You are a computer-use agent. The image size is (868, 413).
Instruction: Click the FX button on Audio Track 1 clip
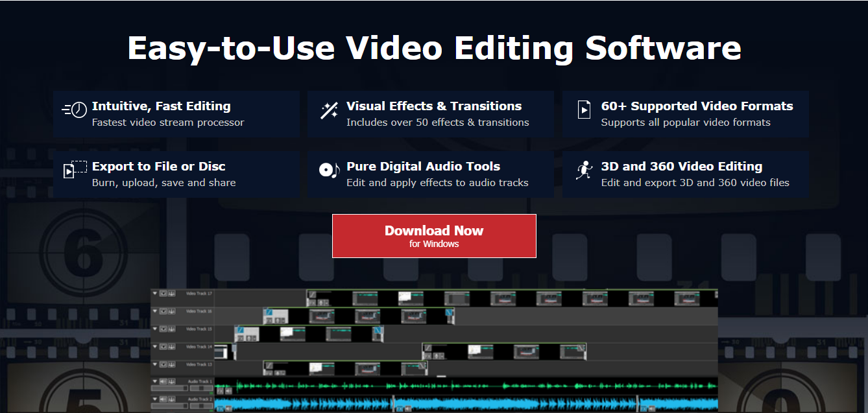click(x=220, y=391)
